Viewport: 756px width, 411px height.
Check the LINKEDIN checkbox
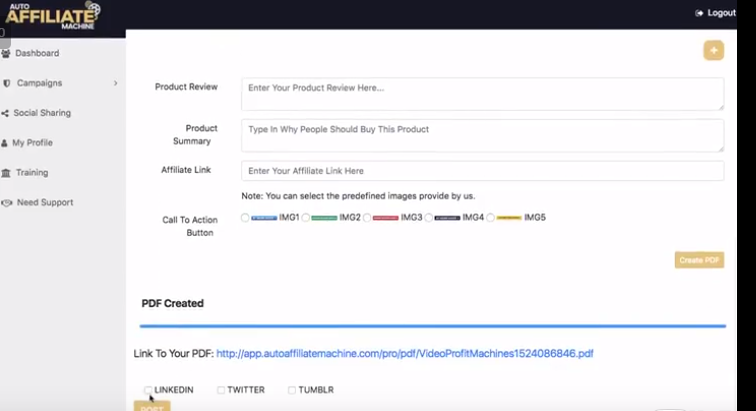pos(148,390)
